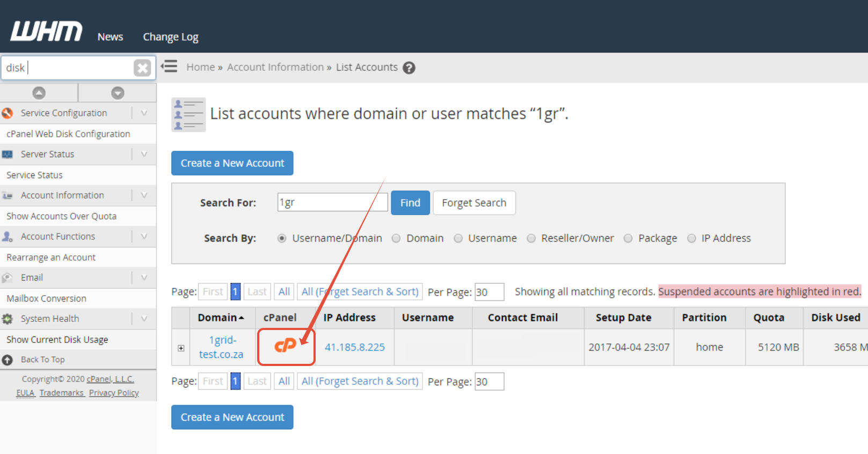Expand all sidebar sections down arrow
This screenshot has width=868, height=454.
tap(118, 93)
